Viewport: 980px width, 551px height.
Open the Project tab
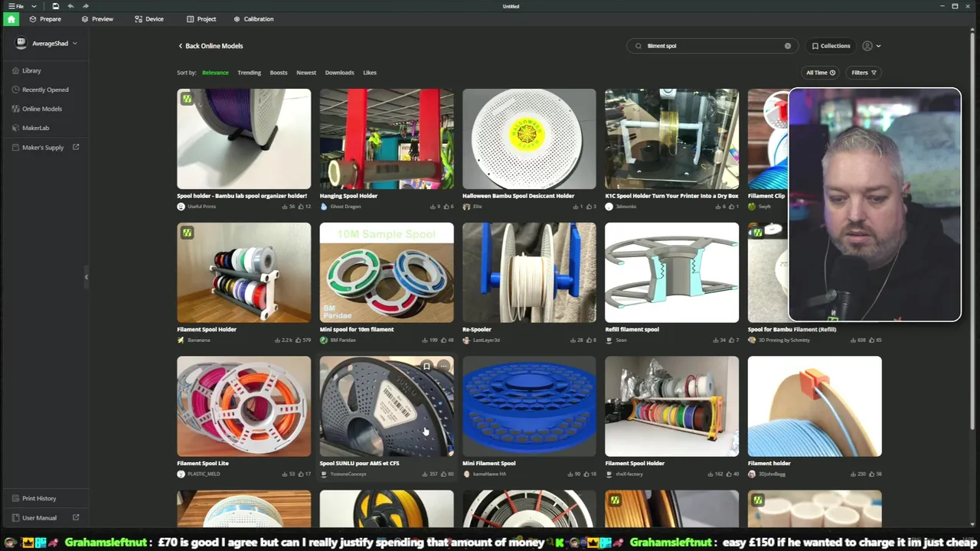point(201,19)
